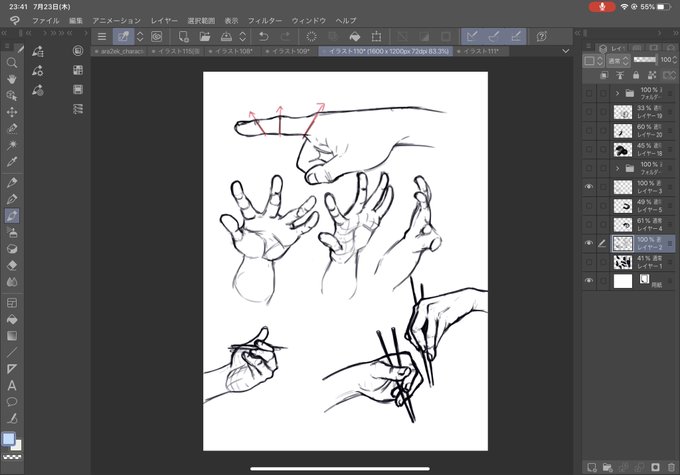Screen dimensions: 680x475
Task: Click the red screen recording indicator
Action: 602,7
